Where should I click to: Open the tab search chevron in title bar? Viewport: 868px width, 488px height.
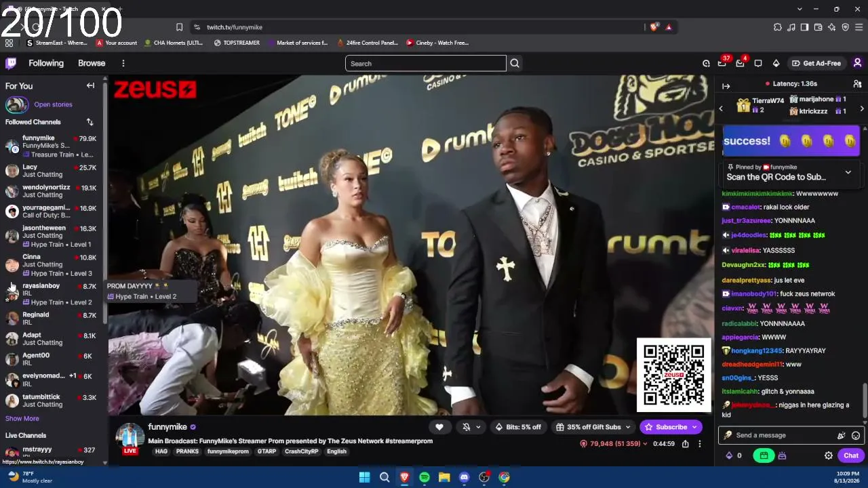(800, 9)
